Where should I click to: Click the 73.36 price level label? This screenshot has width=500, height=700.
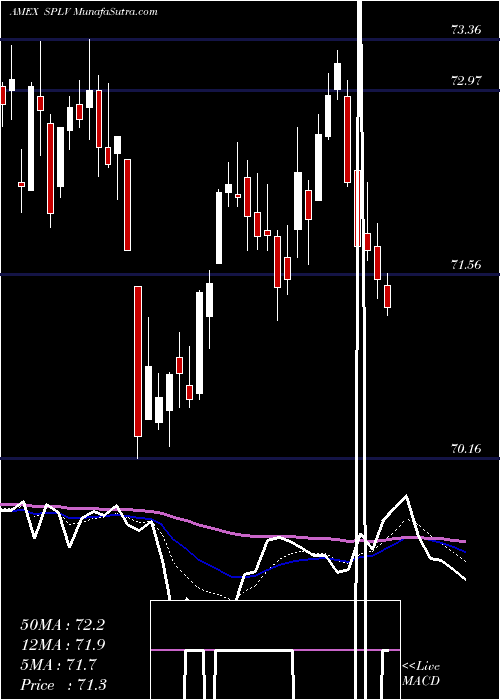coord(466,30)
